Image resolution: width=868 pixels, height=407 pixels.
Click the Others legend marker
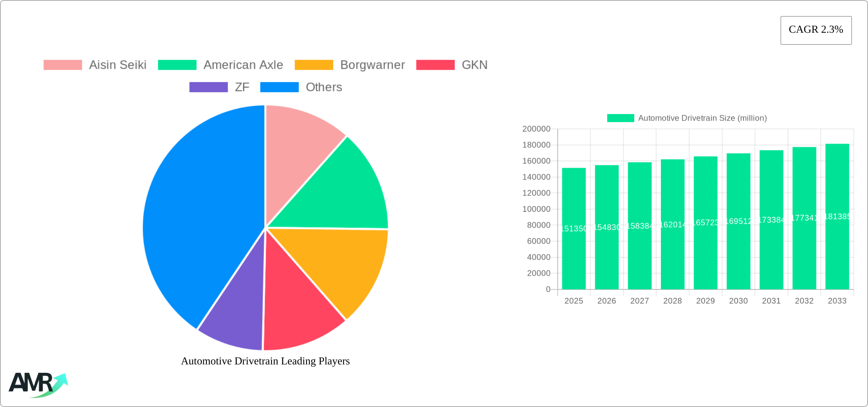pos(279,87)
